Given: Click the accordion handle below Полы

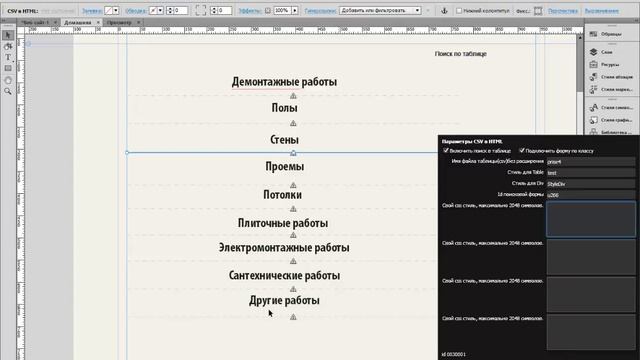Looking at the screenshot, I should click(x=293, y=123).
